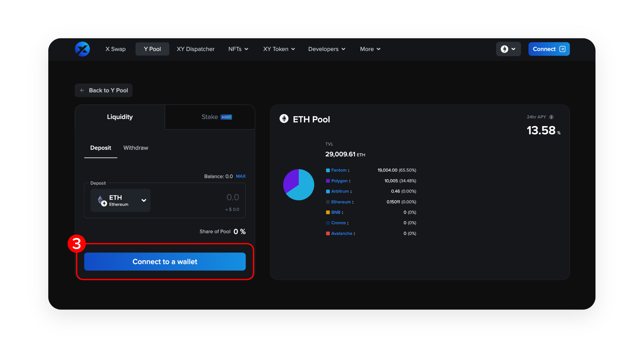The width and height of the screenshot is (644, 348).
Task: Activate the Deposit tab
Action: coord(100,148)
